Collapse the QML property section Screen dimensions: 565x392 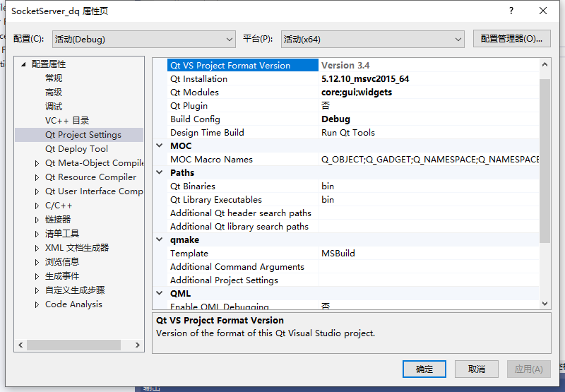click(160, 293)
